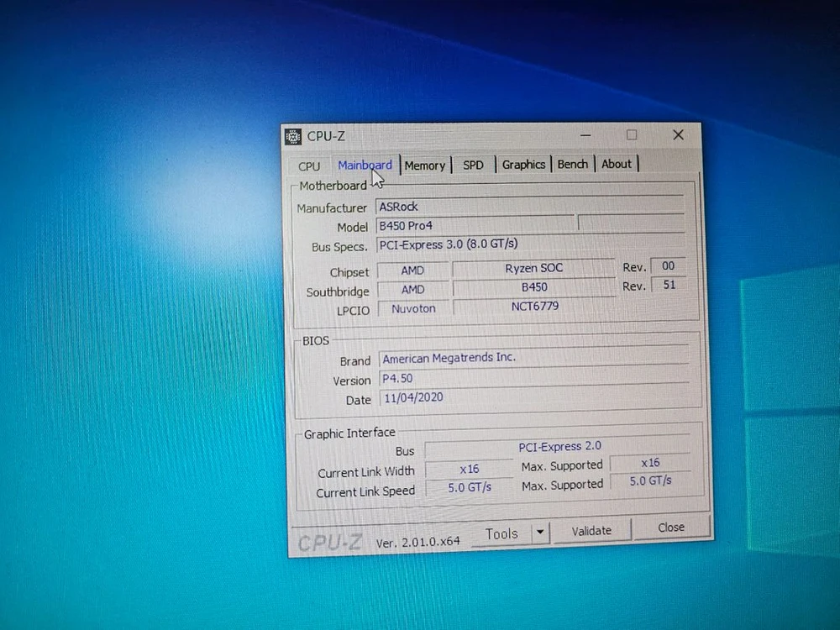This screenshot has height=630, width=840.
Task: Click the Ver. 2.01.0.x64 version text
Action: [417, 542]
